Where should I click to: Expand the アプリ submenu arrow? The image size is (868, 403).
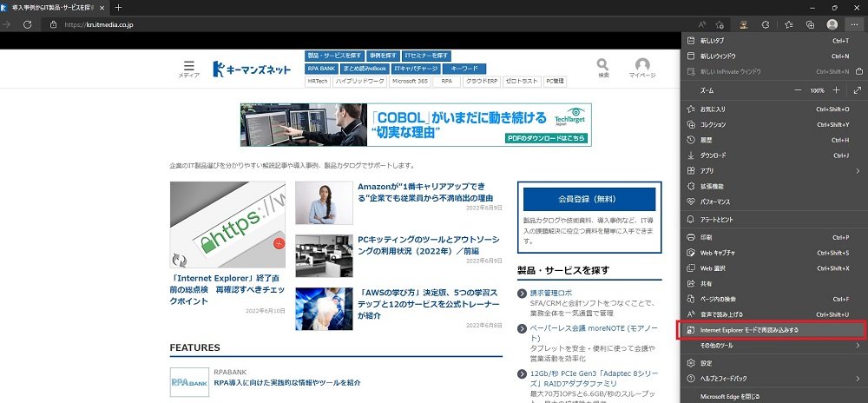tap(858, 171)
